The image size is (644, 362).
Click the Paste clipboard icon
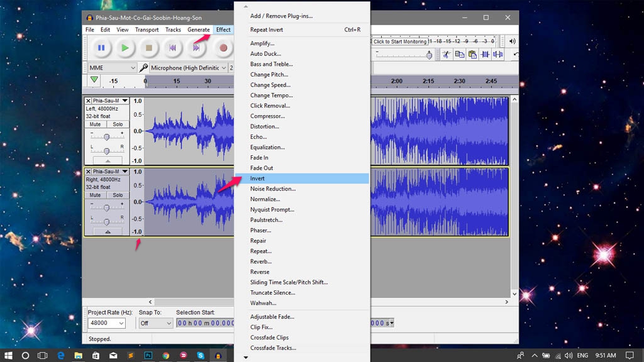tap(472, 55)
